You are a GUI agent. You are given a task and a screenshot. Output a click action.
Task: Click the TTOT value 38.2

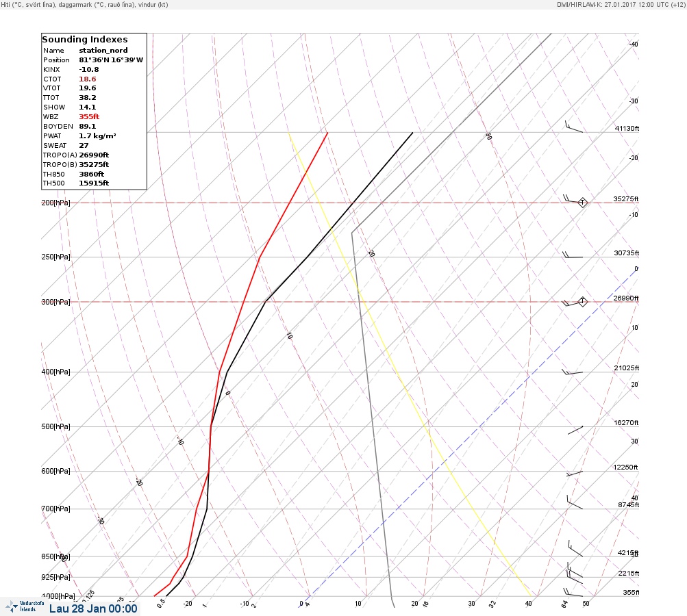[x=88, y=98]
